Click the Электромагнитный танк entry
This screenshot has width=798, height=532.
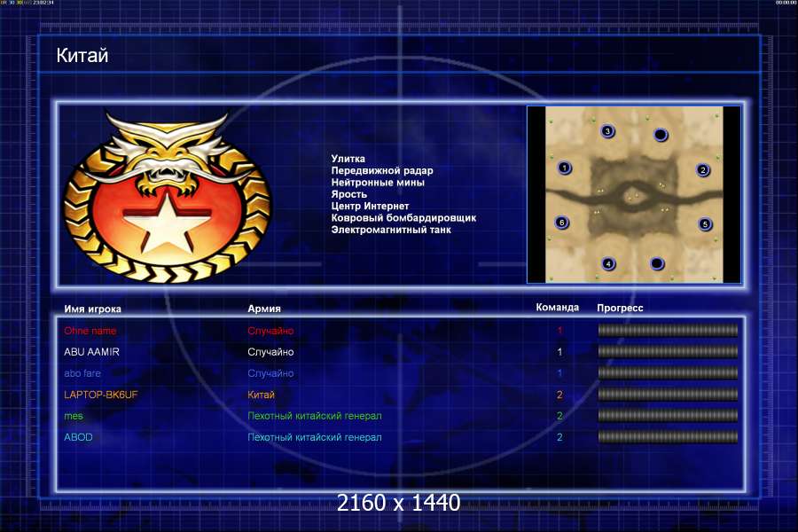tap(391, 230)
